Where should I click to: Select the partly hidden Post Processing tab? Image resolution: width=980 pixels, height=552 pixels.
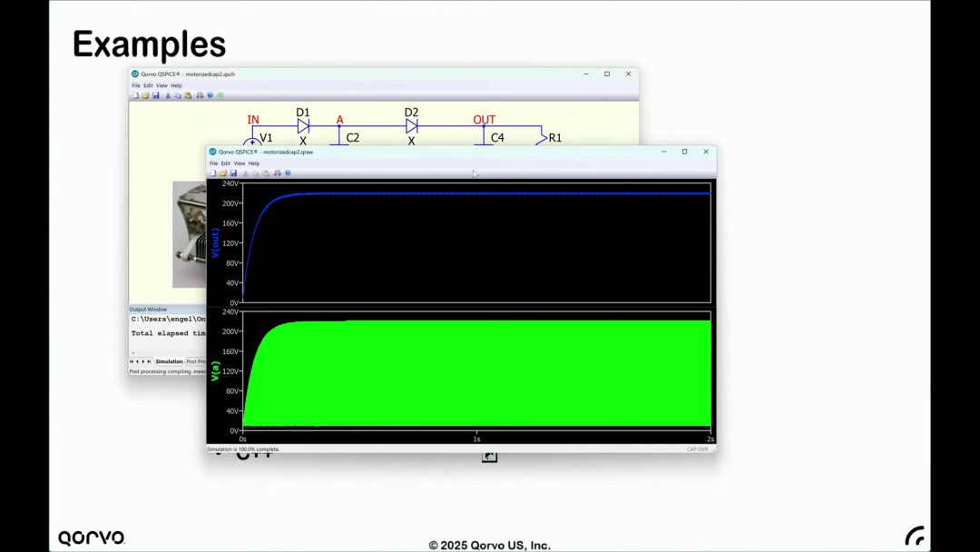click(x=196, y=361)
